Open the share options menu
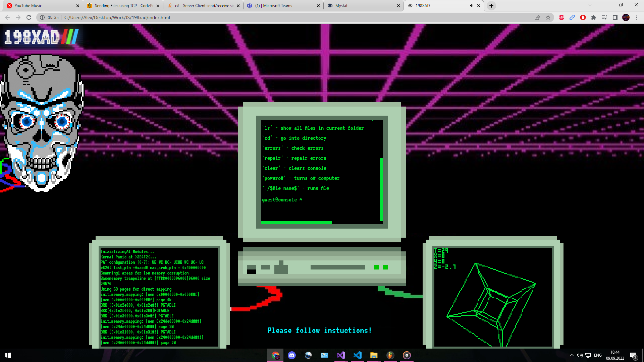Image resolution: width=644 pixels, height=362 pixels. tap(537, 17)
